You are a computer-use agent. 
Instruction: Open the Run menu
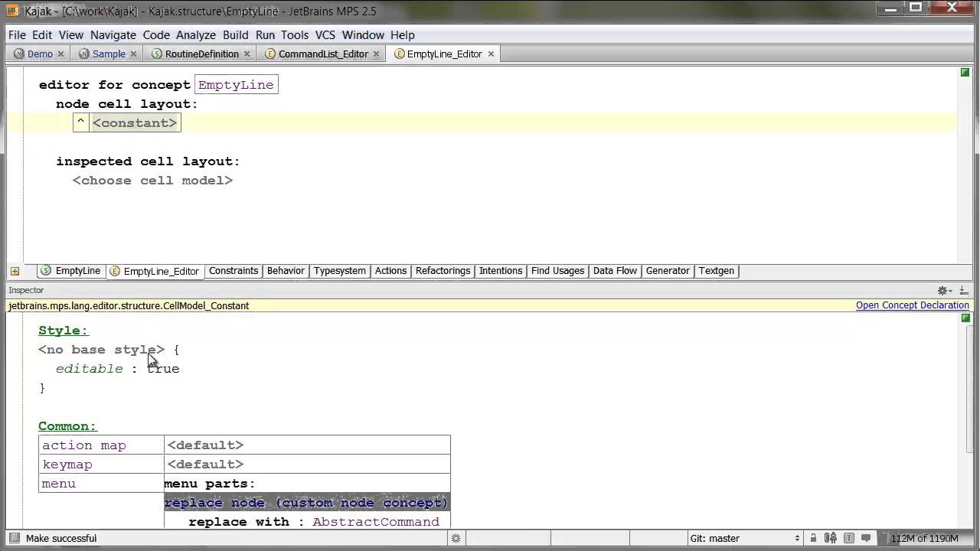(x=265, y=35)
